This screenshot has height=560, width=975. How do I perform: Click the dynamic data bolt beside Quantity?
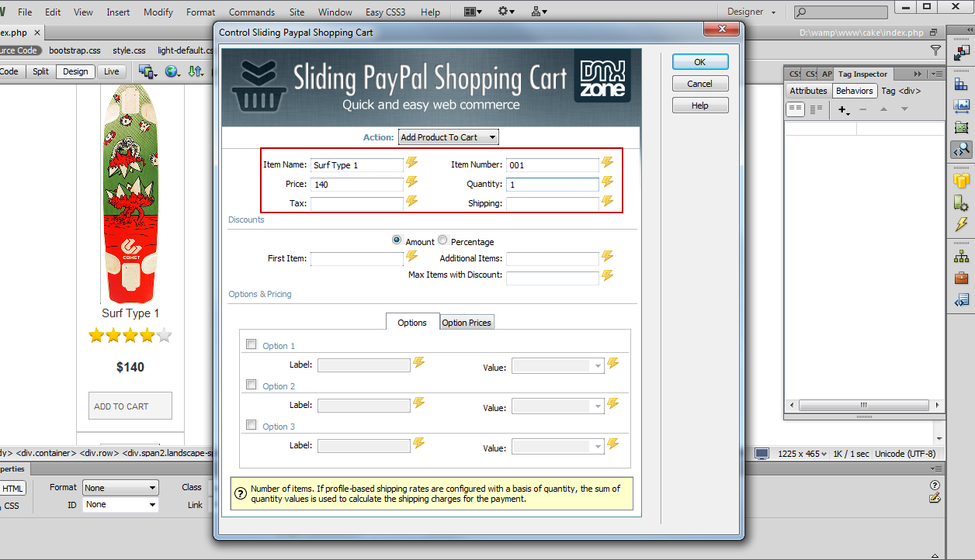(607, 182)
